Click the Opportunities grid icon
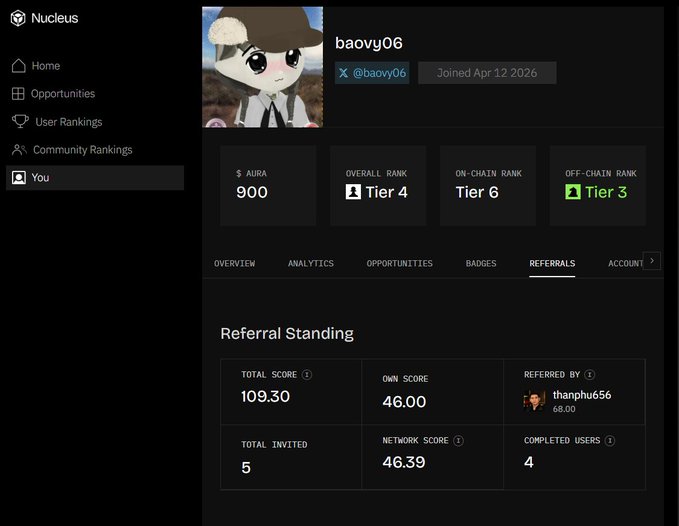679x526 pixels. pos(18,94)
